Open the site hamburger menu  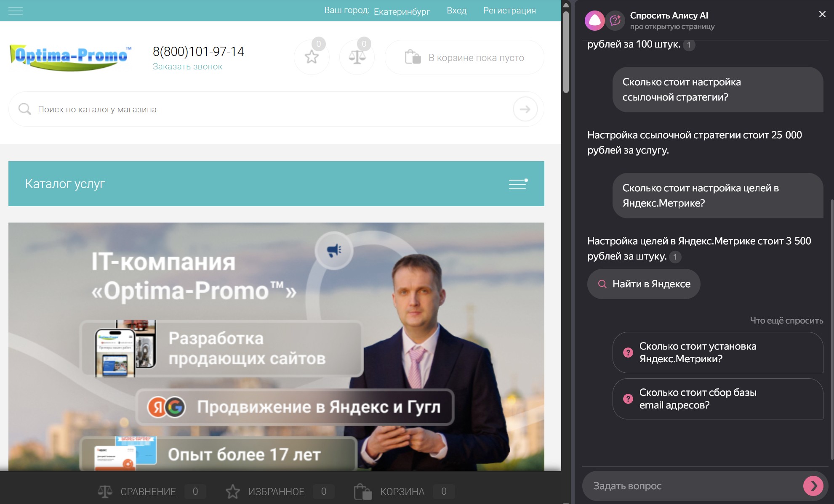[16, 11]
